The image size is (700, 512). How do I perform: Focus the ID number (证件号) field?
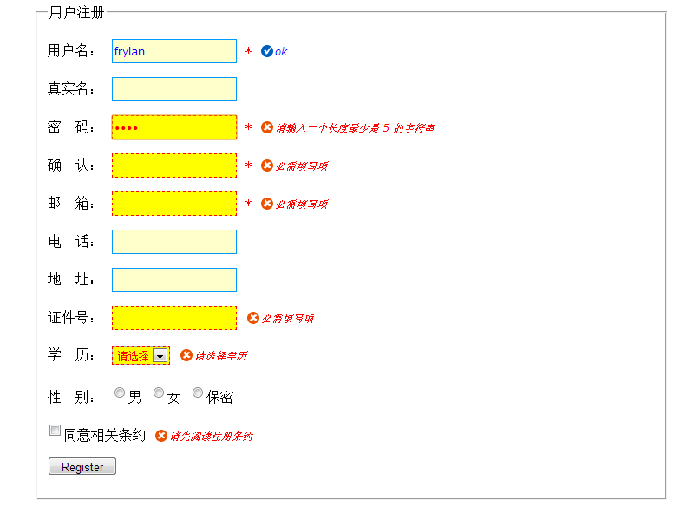tap(174, 318)
